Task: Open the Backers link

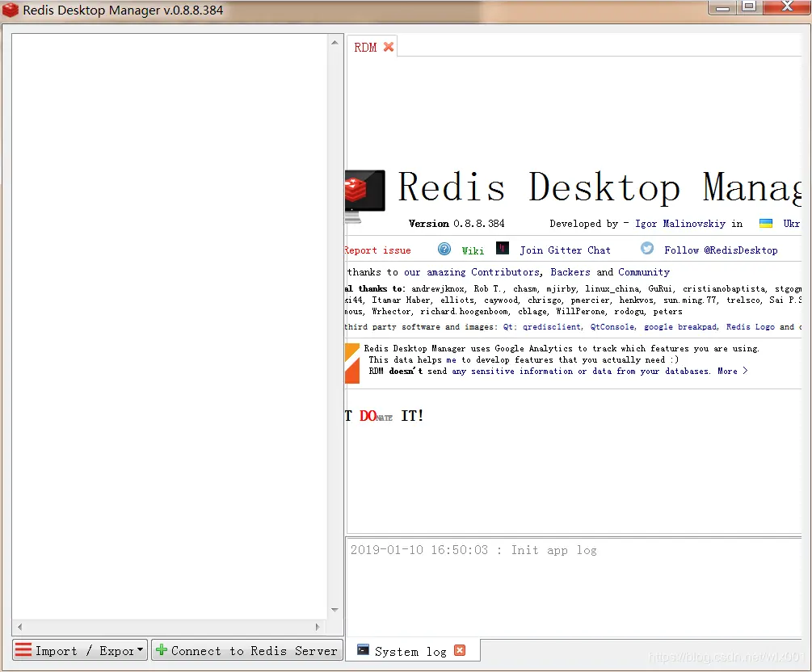Action: click(x=570, y=272)
